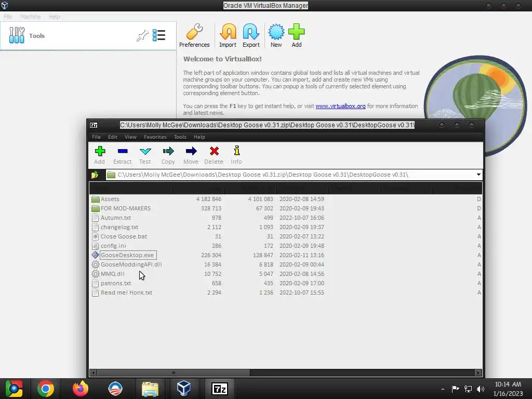
Task: Open the Favorites menu
Action: 155,137
